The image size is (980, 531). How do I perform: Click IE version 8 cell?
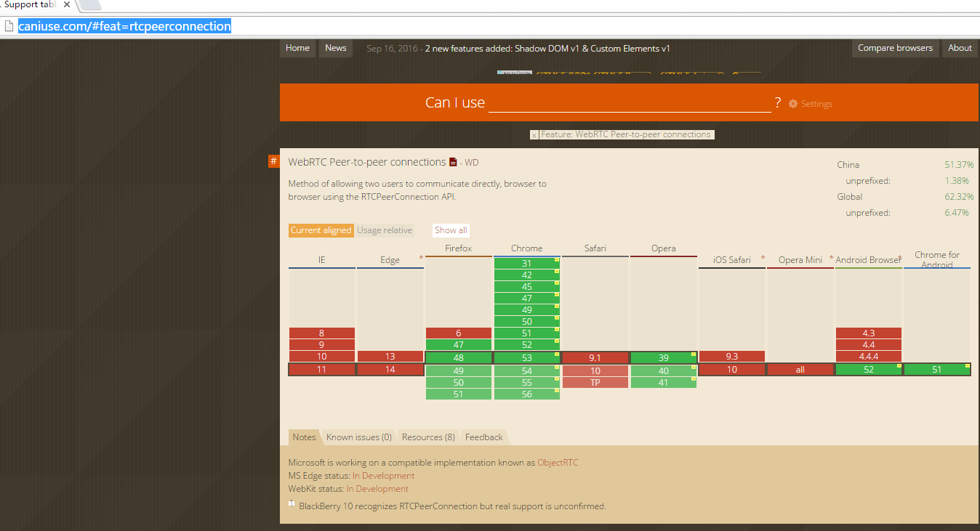click(321, 333)
